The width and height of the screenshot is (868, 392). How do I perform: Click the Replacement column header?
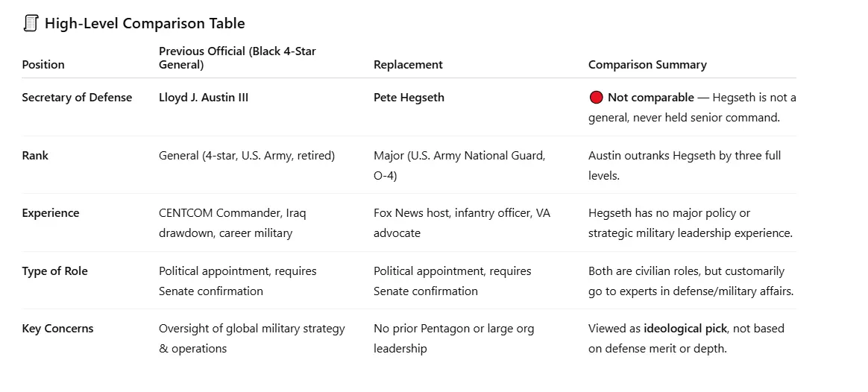coord(408,65)
